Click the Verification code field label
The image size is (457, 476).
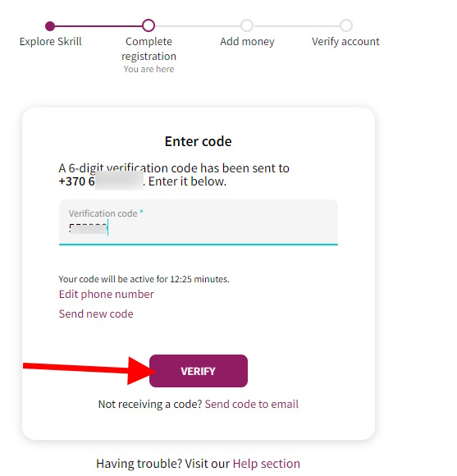pyautogui.click(x=103, y=213)
